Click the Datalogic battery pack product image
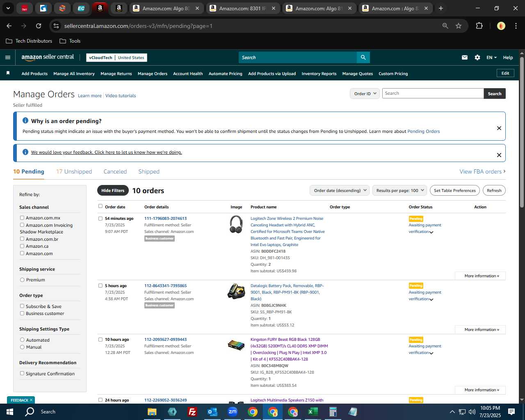525x420 pixels. click(x=236, y=291)
